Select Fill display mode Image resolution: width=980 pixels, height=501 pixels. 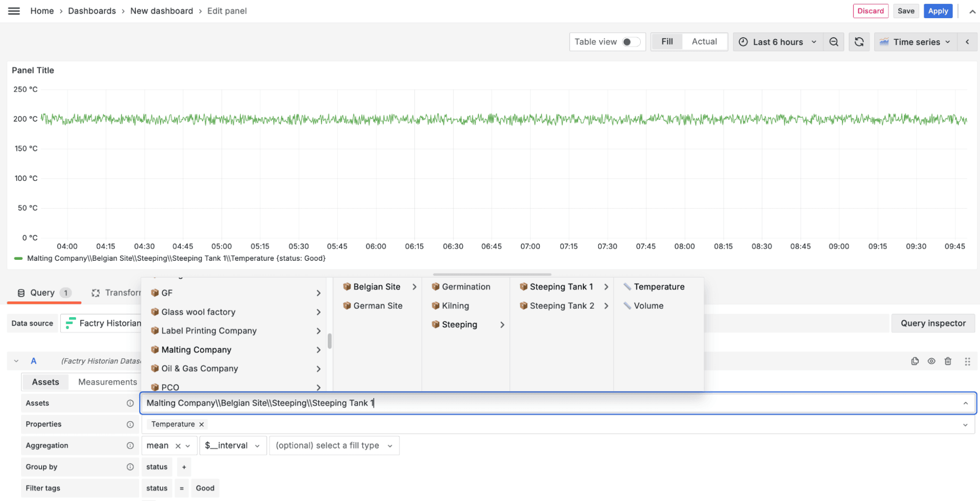coord(667,42)
